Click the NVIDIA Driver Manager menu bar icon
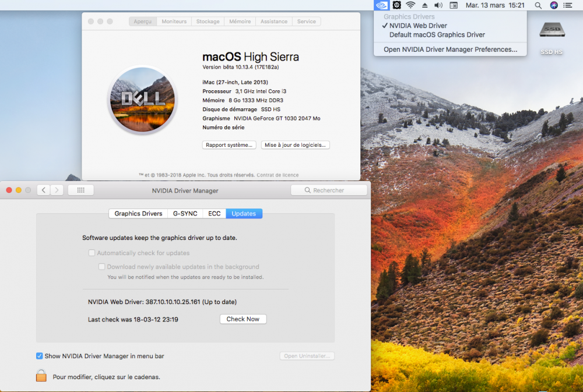583x392 pixels. (x=381, y=5)
